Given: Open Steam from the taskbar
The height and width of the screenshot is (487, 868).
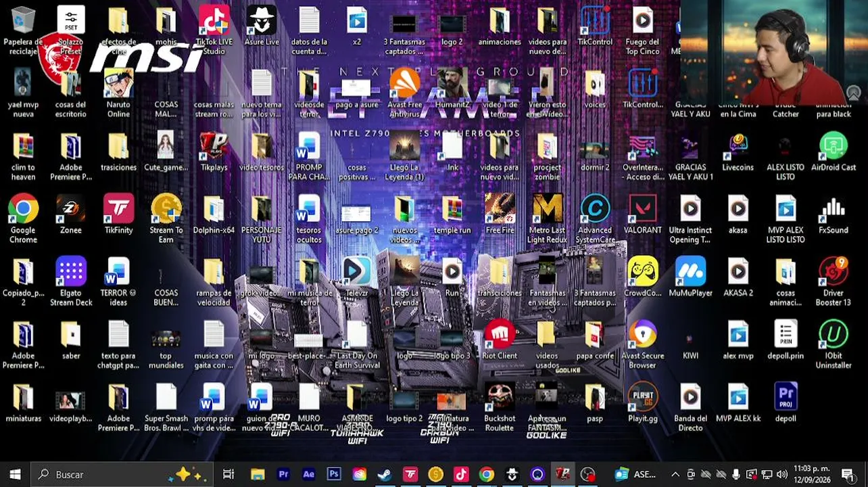Looking at the screenshot, I should 385,474.
